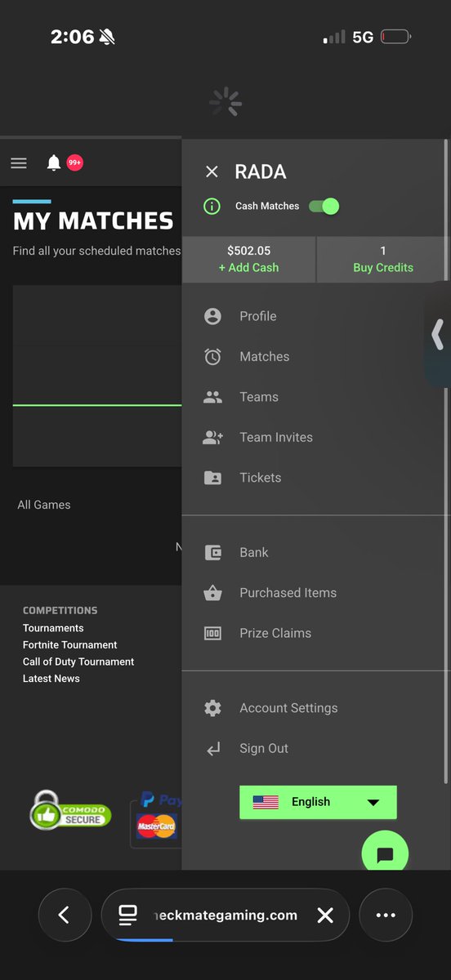The image size is (451, 980).
Task: Open Tickets menu item
Action: (x=261, y=478)
